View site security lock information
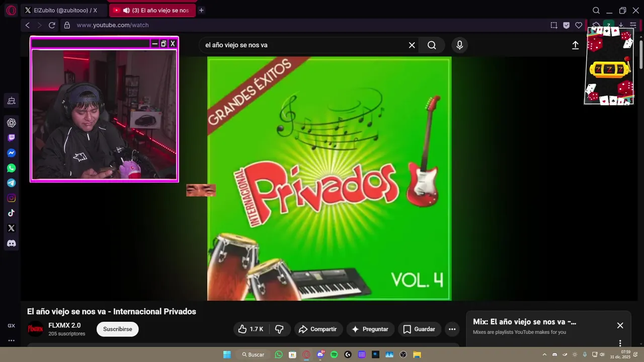The width and height of the screenshot is (644, 362). [x=67, y=25]
